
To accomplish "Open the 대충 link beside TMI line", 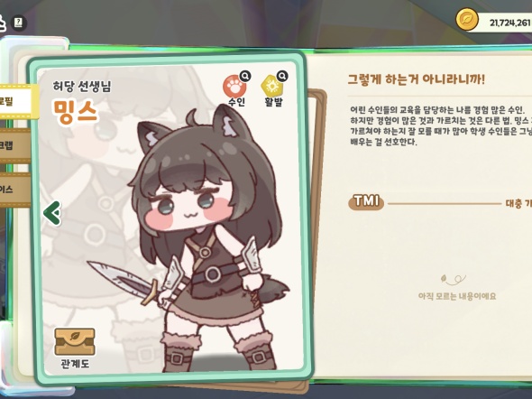I will point(518,203).
